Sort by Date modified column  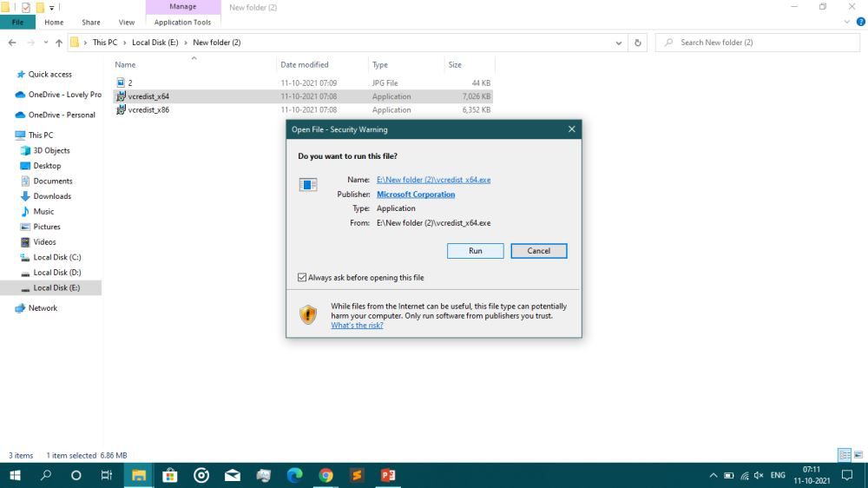click(x=304, y=65)
